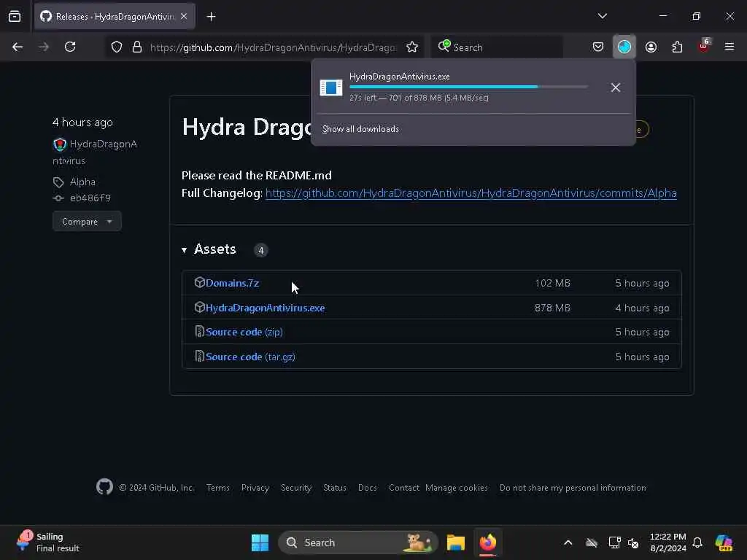
Task: Close the Releases HydraDragonAntivirus tab
Action: 184,17
